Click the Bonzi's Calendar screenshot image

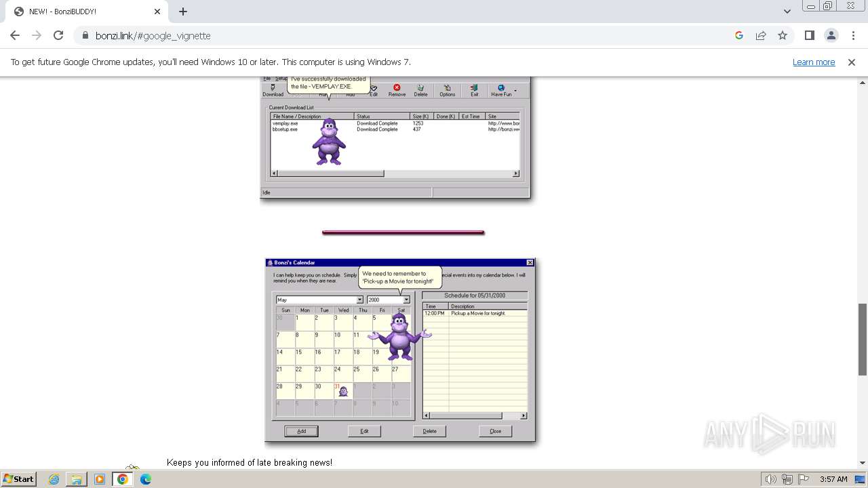[x=400, y=350]
